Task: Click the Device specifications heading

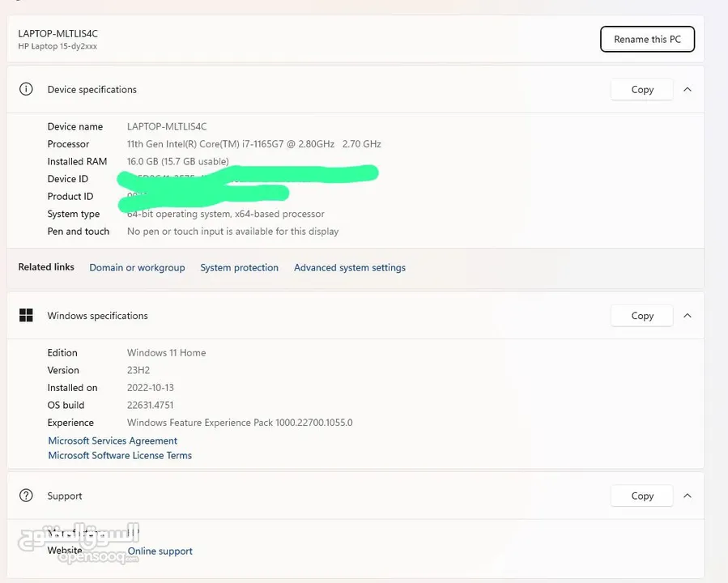Action: (92, 90)
